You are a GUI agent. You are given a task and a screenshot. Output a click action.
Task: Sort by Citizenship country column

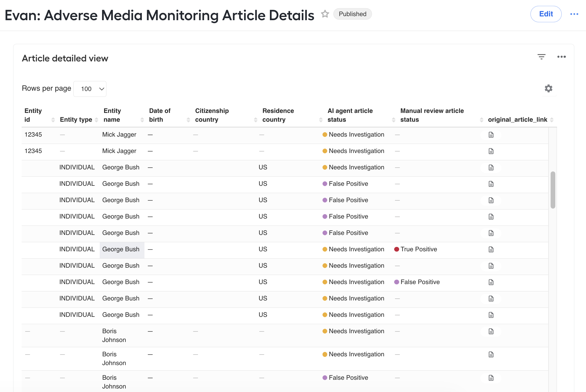pos(256,120)
